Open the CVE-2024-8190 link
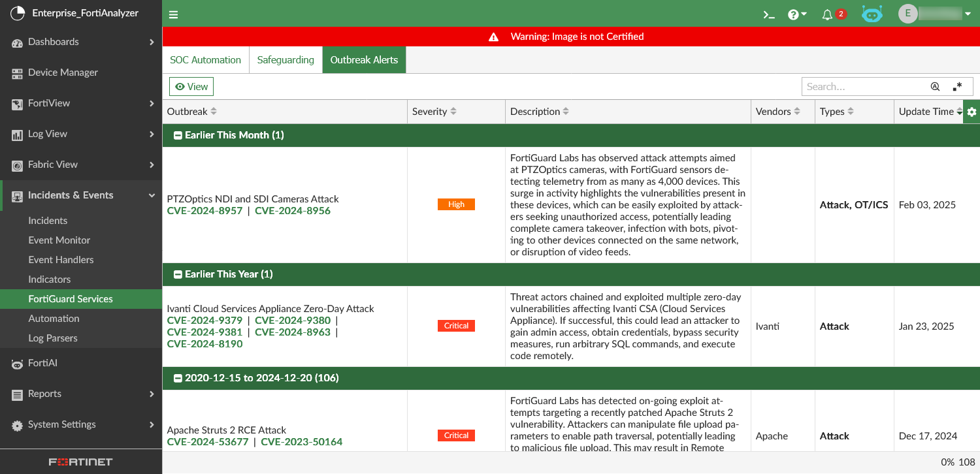Viewport: 980px width, 474px height. click(204, 344)
